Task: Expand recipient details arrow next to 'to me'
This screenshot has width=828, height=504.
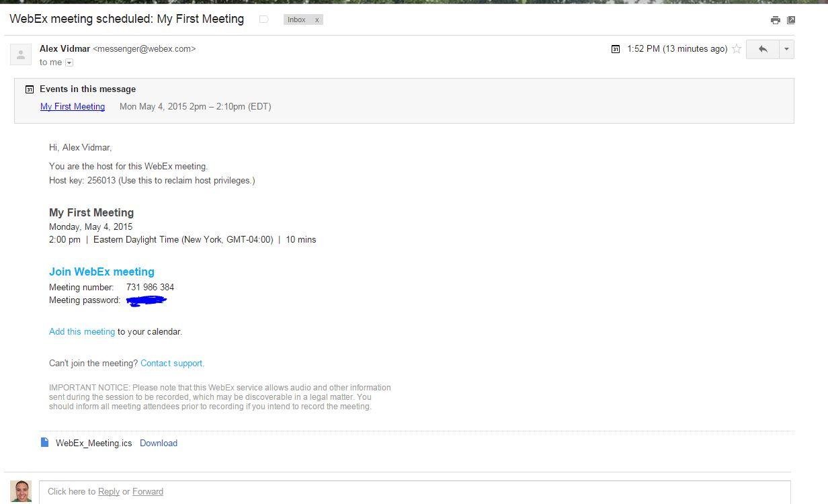Action: tap(69, 62)
